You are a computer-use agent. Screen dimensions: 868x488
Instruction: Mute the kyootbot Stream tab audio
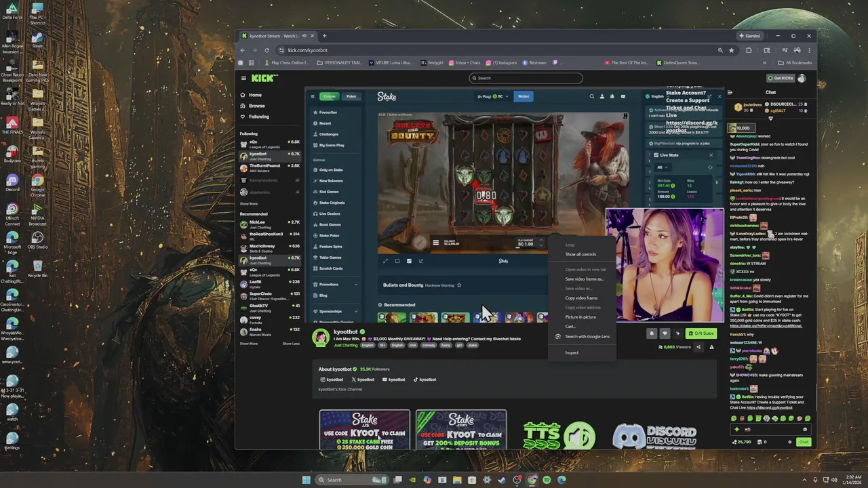[304, 36]
